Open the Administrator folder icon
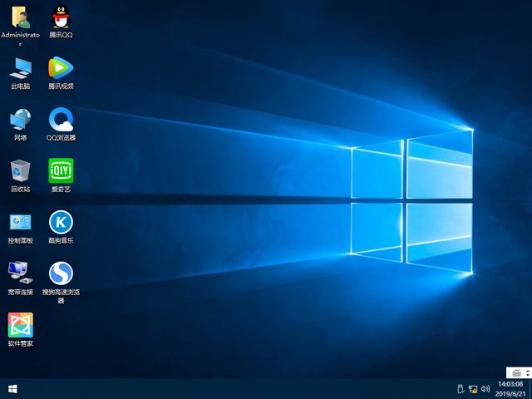Screen dimensions: 532x399 tap(20, 17)
